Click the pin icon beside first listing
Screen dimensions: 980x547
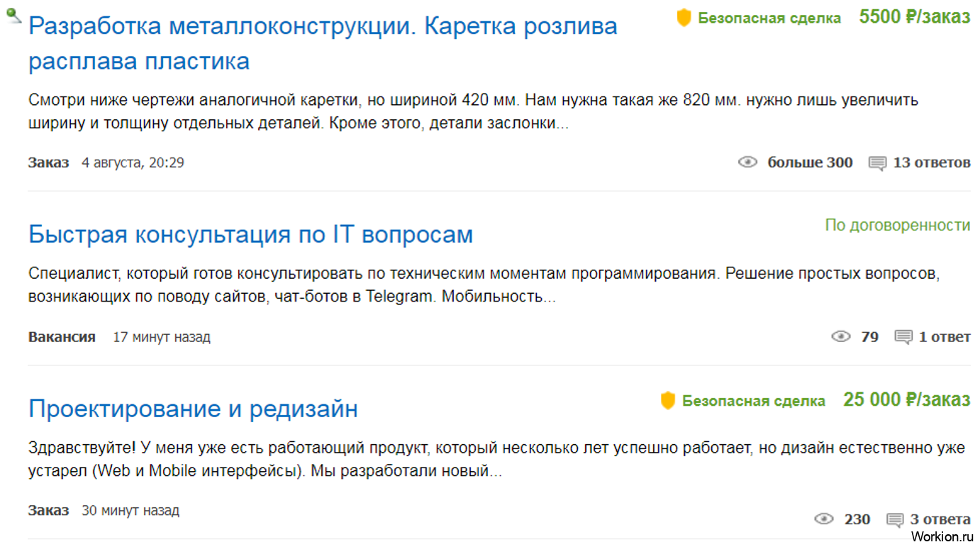click(13, 15)
